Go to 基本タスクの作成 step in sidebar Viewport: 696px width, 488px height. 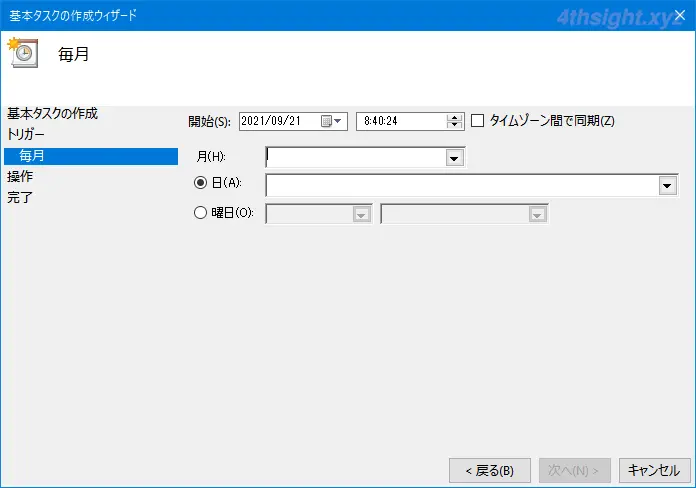coord(52,114)
